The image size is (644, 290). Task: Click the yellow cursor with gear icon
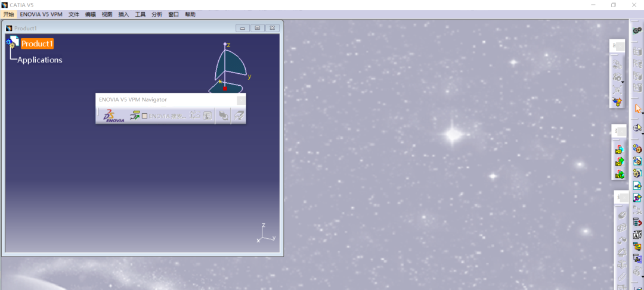tap(637, 129)
